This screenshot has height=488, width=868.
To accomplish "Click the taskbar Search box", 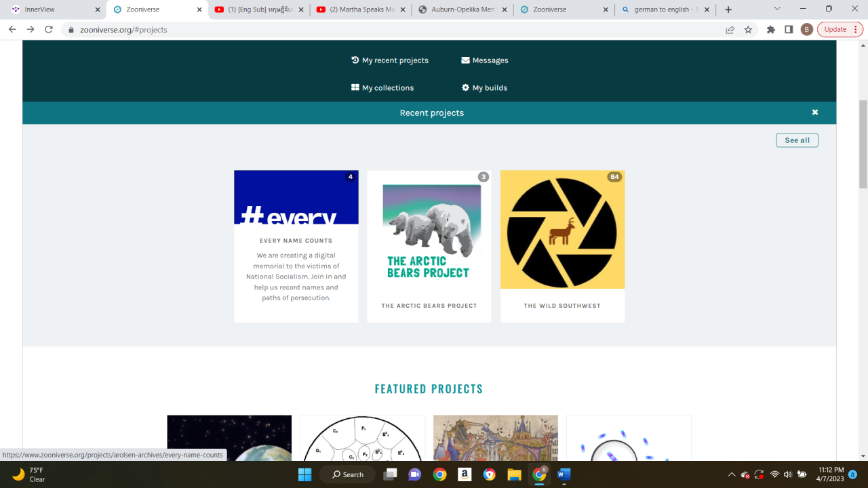I will point(347,474).
